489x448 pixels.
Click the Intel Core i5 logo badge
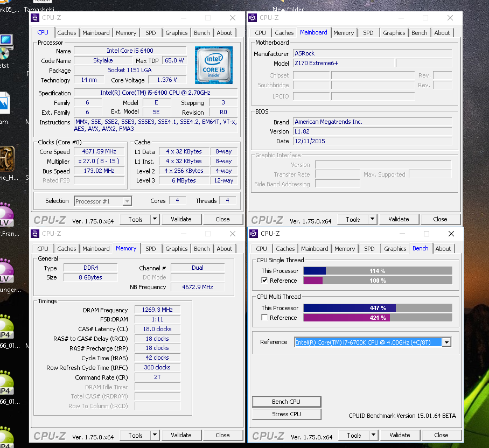pyautogui.click(x=214, y=65)
